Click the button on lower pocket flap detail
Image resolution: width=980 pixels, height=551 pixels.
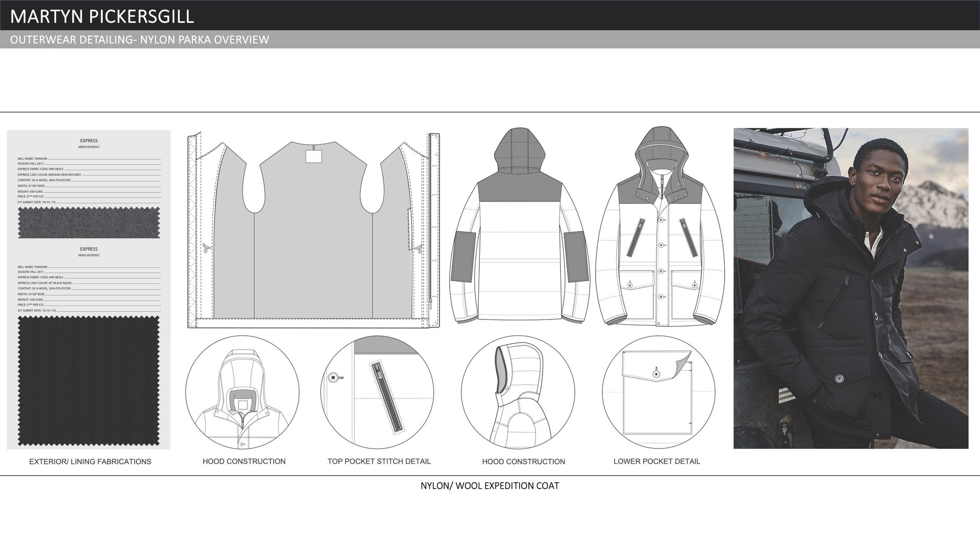click(656, 374)
